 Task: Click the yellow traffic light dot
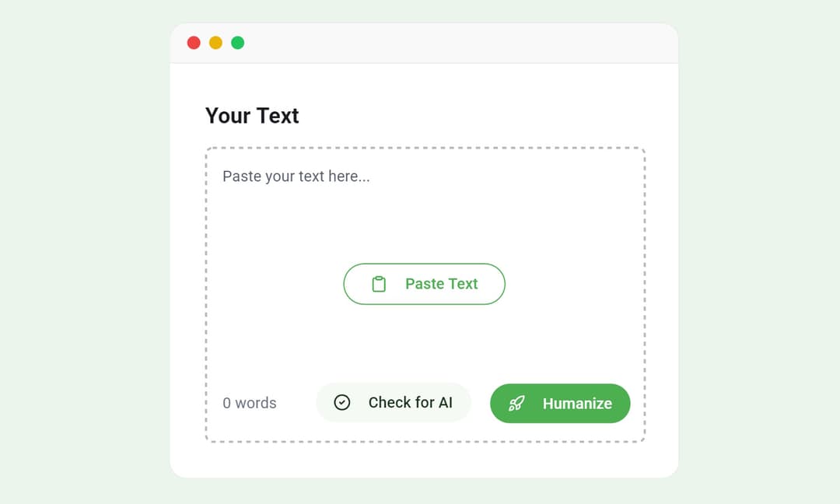pyautogui.click(x=215, y=43)
